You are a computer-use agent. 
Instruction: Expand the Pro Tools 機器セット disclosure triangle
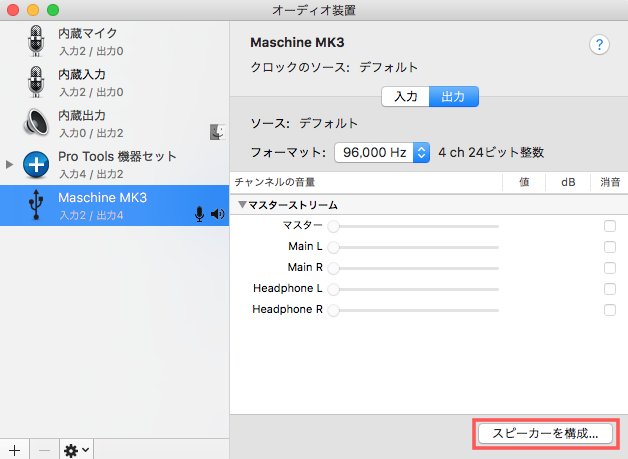10,164
